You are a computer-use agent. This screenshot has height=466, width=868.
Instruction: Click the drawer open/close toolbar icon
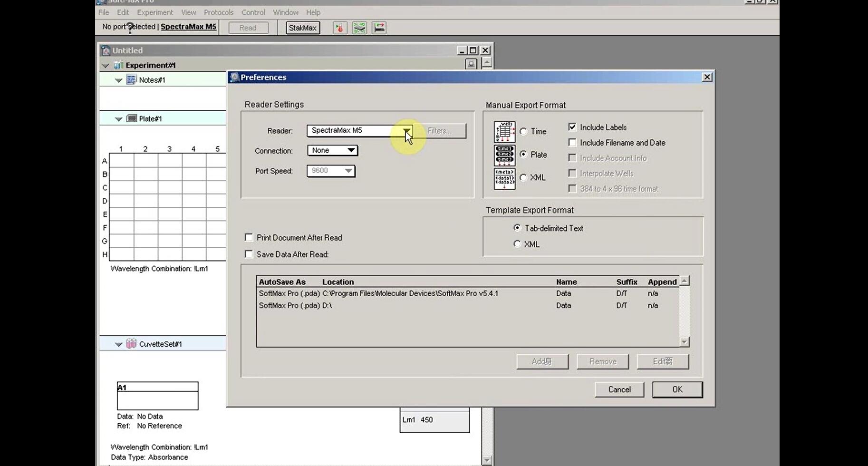tap(379, 28)
